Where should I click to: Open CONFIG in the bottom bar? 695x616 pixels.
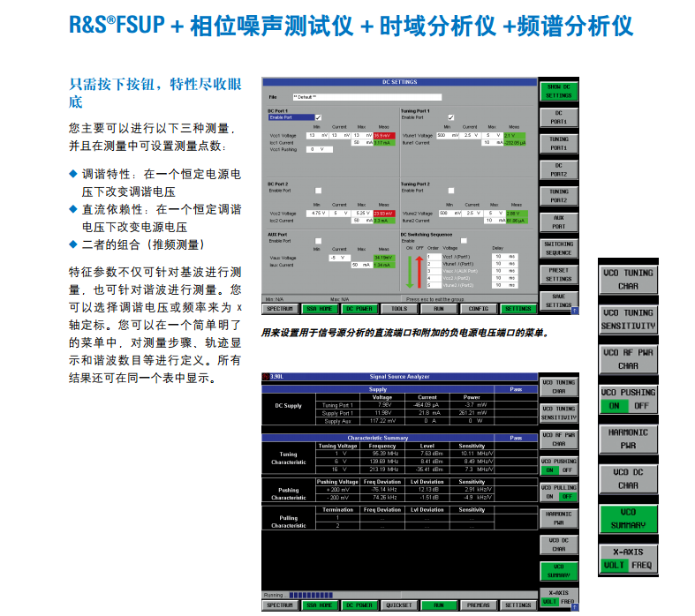tap(479, 309)
